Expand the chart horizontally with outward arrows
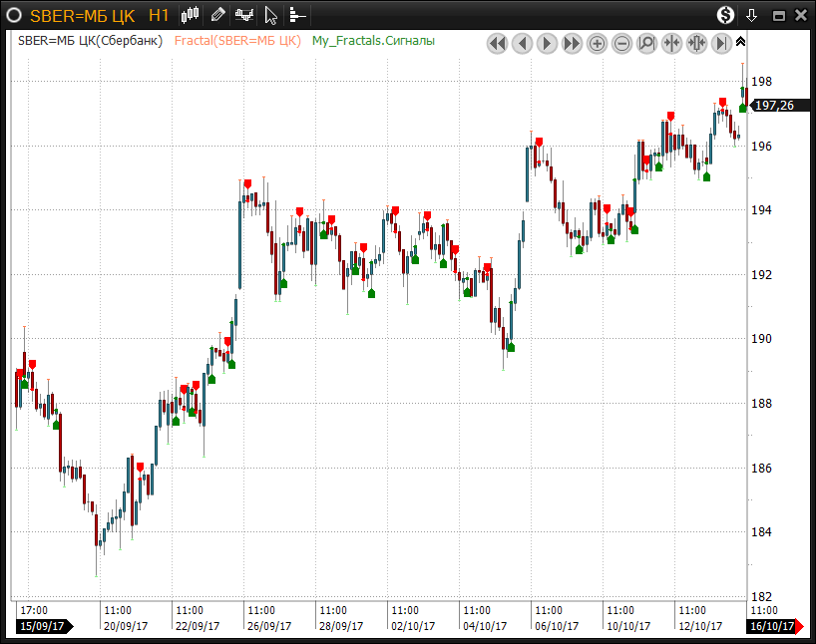This screenshot has width=816, height=644. click(696, 43)
